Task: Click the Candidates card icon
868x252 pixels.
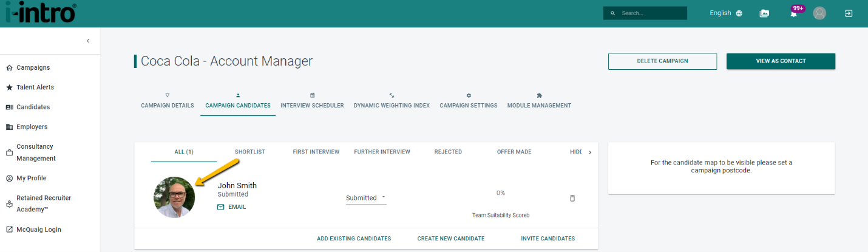Action: 9,107
